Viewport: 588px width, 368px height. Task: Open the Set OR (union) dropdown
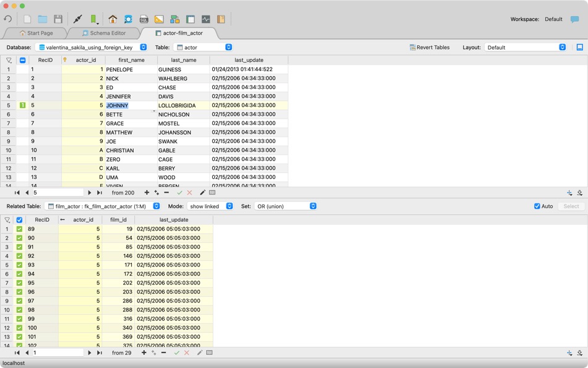point(285,206)
